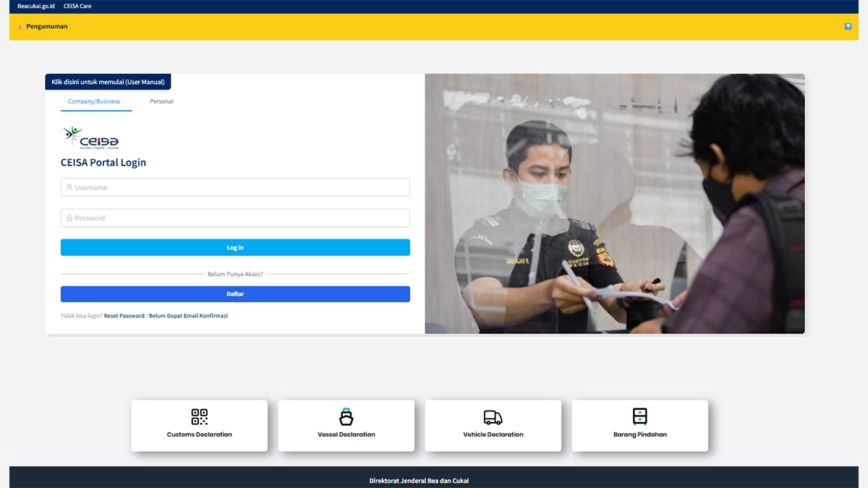Screen dimensions: 868x488
Task: Open the User Manual start banner
Action: [x=108, y=82]
